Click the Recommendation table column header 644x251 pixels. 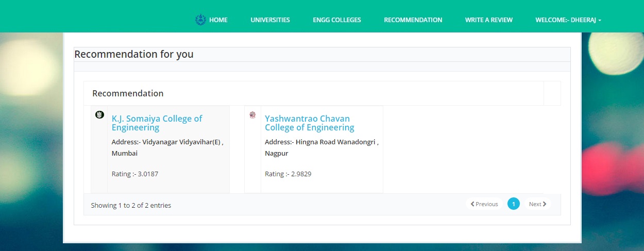[x=314, y=93]
